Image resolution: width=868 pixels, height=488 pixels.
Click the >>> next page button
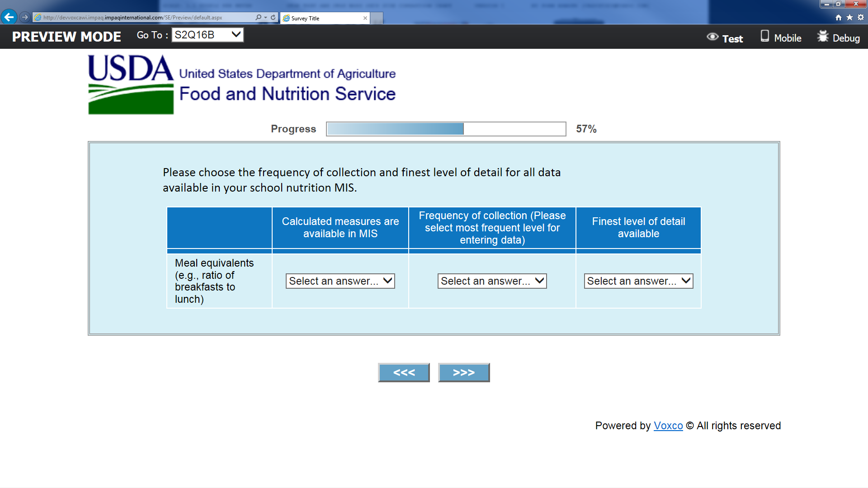464,373
